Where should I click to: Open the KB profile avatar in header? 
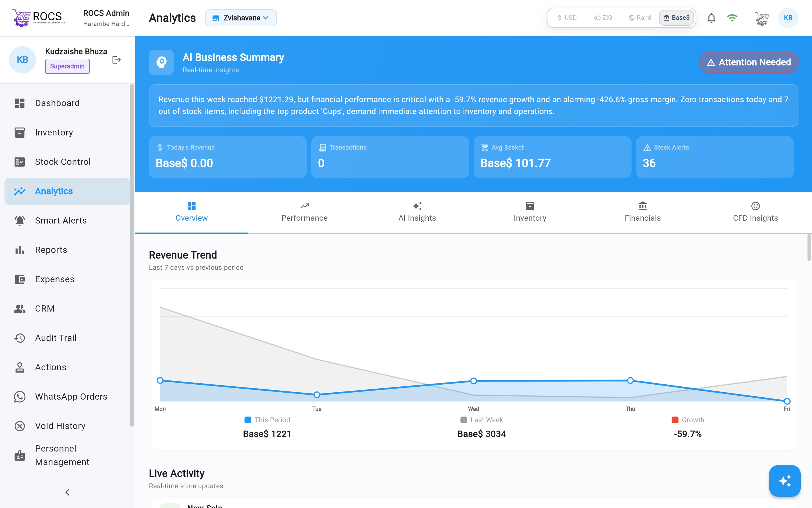click(x=788, y=18)
